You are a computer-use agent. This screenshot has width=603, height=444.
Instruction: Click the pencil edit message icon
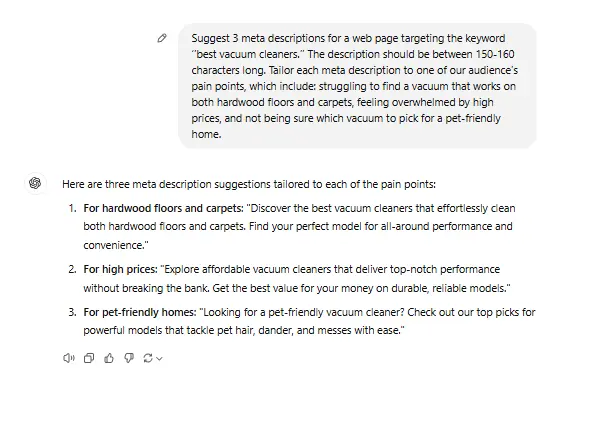162,38
